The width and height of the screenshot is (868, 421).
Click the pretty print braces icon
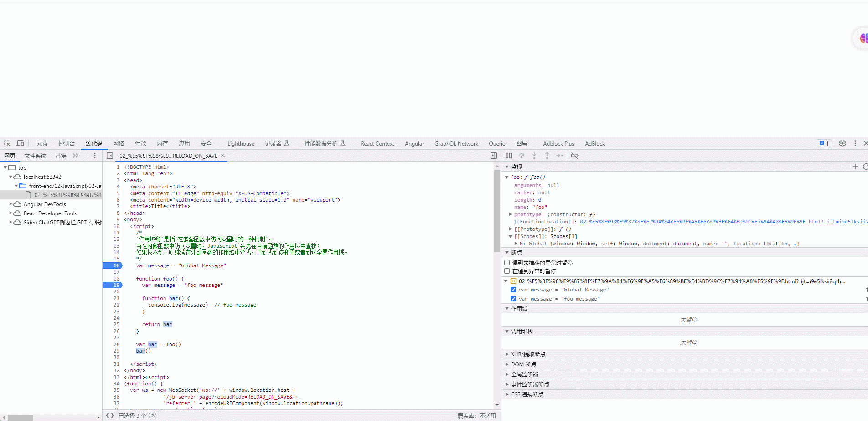pos(110,416)
